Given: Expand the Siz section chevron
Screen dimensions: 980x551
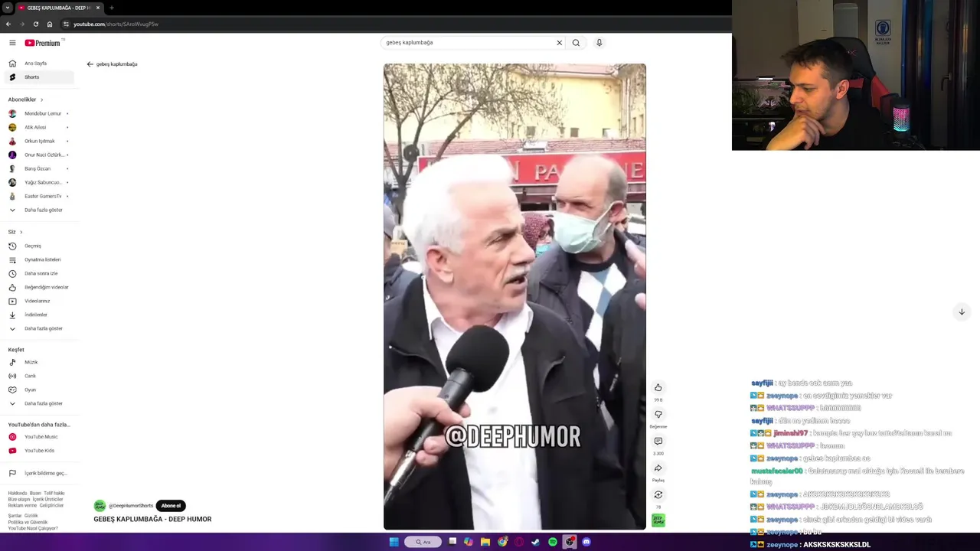Looking at the screenshot, I should point(21,232).
